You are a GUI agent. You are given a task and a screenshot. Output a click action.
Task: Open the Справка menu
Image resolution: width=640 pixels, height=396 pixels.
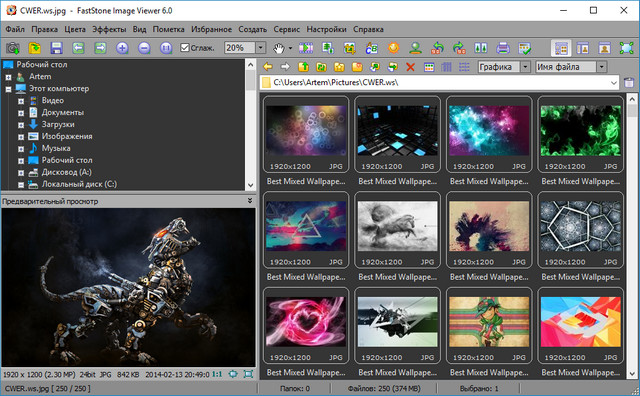368,29
